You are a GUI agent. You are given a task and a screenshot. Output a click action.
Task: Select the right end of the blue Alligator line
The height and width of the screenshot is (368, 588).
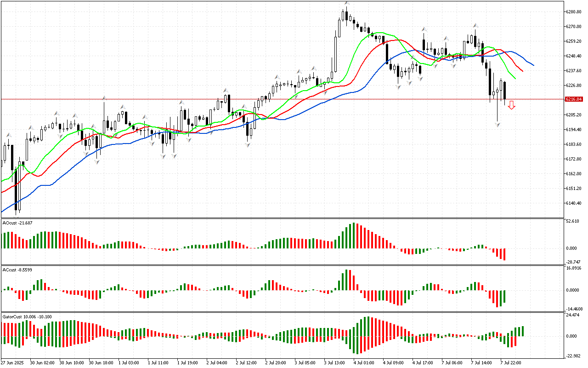pos(533,65)
